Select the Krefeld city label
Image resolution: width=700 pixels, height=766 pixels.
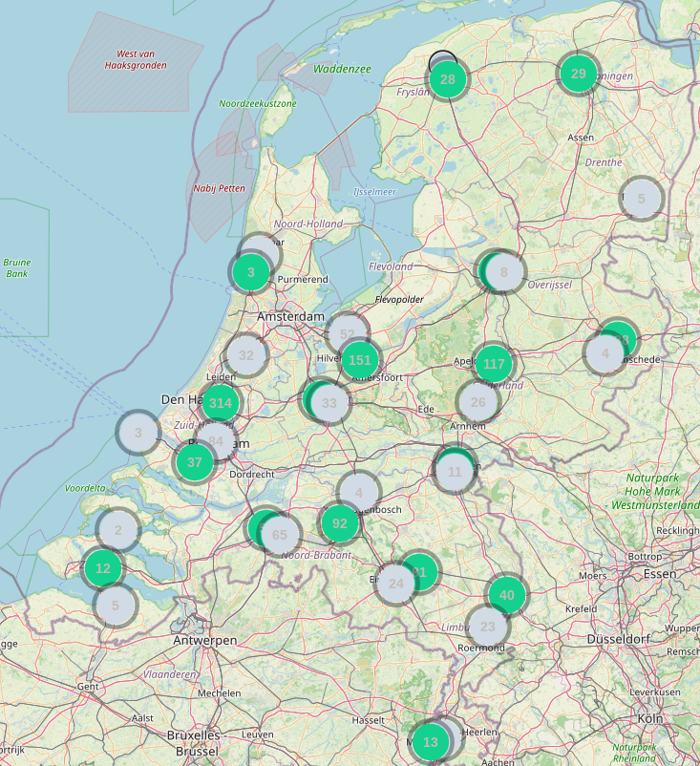point(582,608)
